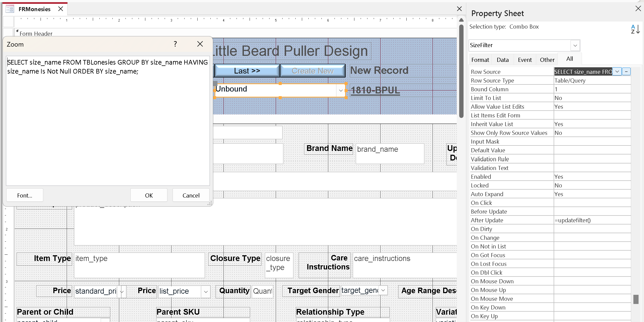The height and width of the screenshot is (322, 644).
Task: Click the Property Sheet scrollbar thumb
Action: (x=636, y=299)
